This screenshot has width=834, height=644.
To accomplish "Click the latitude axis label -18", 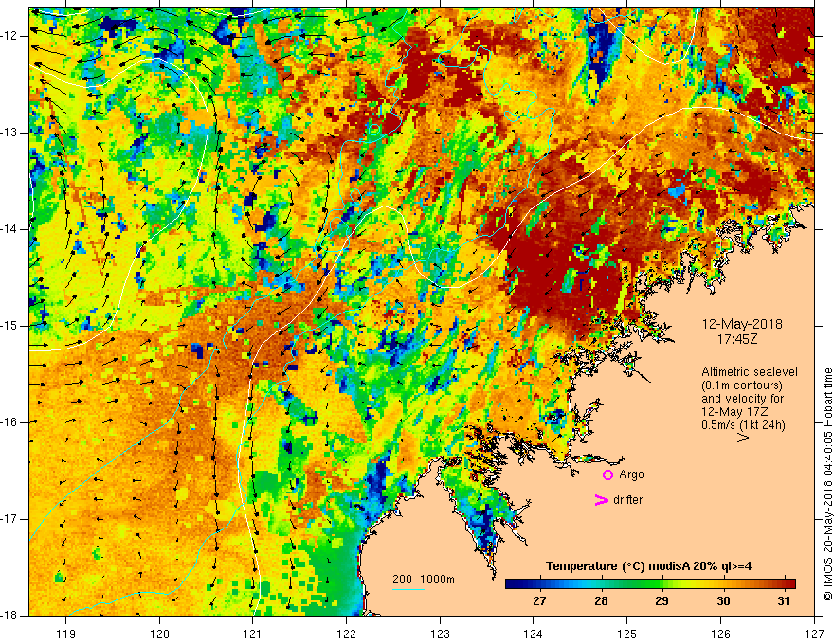I will pyautogui.click(x=10, y=616).
